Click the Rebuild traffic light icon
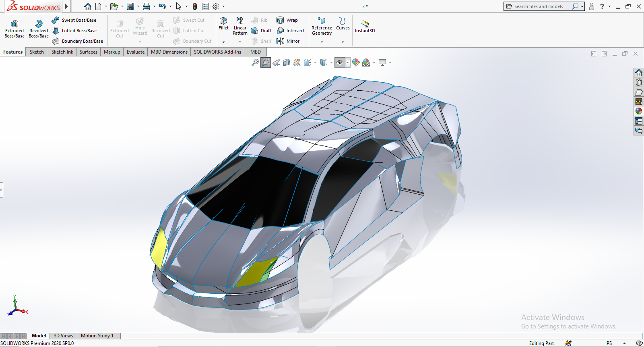This screenshot has height=347, width=644. [195, 6]
